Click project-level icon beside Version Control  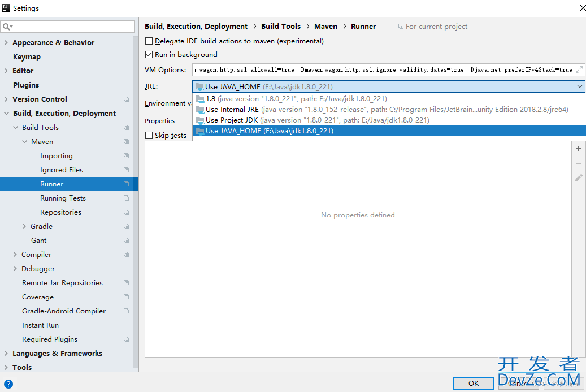pyautogui.click(x=127, y=99)
